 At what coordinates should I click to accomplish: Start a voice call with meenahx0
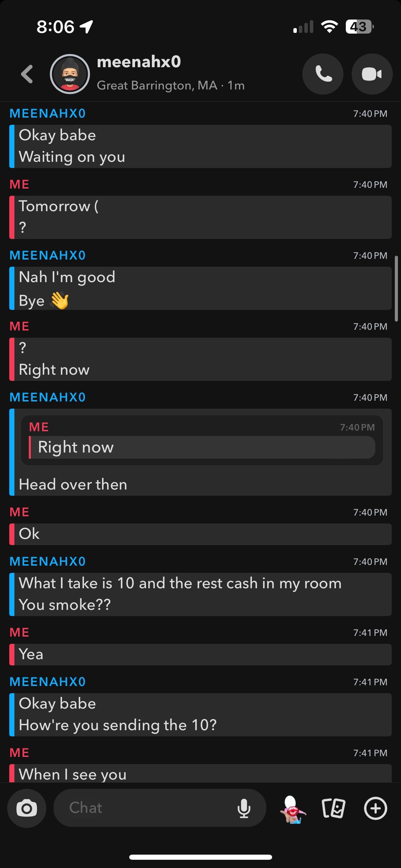[x=323, y=74]
